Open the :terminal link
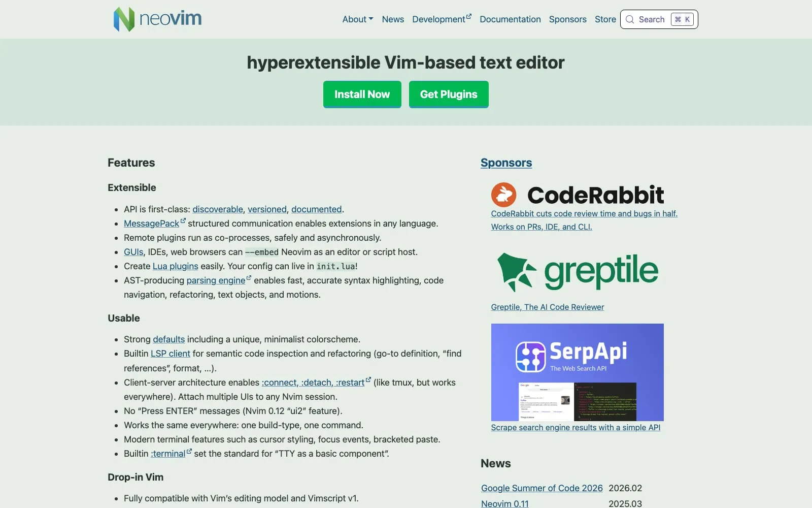812x508 pixels. coord(168,454)
